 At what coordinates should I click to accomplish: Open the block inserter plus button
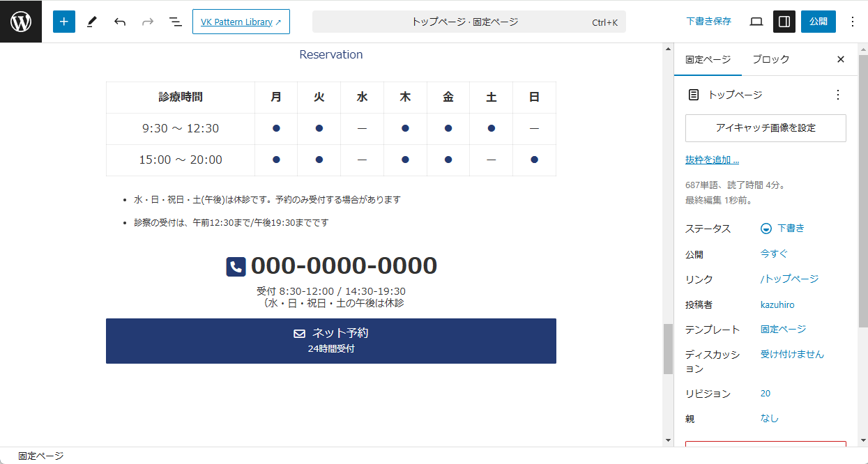click(x=63, y=22)
